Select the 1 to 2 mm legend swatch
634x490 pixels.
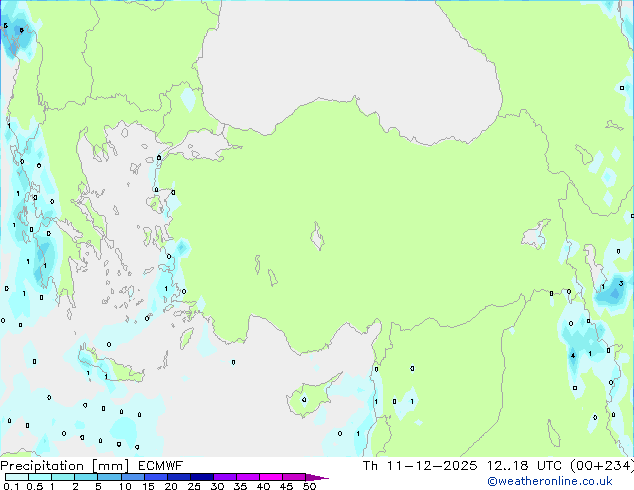point(63,477)
